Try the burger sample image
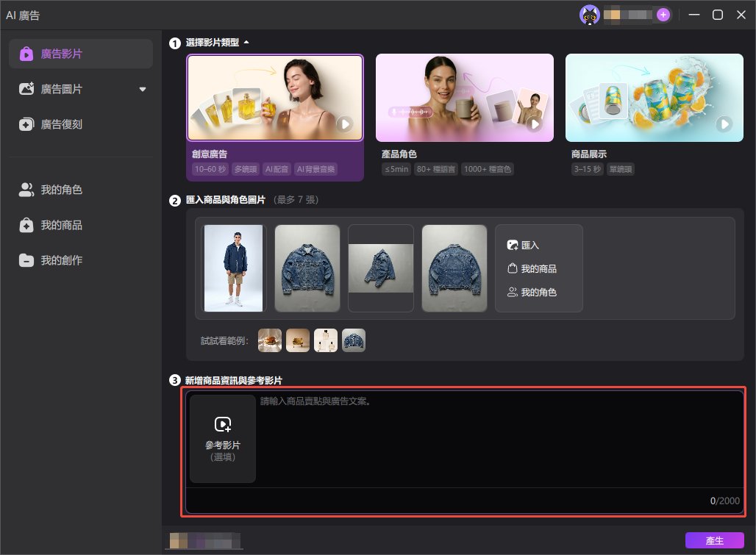 [x=270, y=340]
